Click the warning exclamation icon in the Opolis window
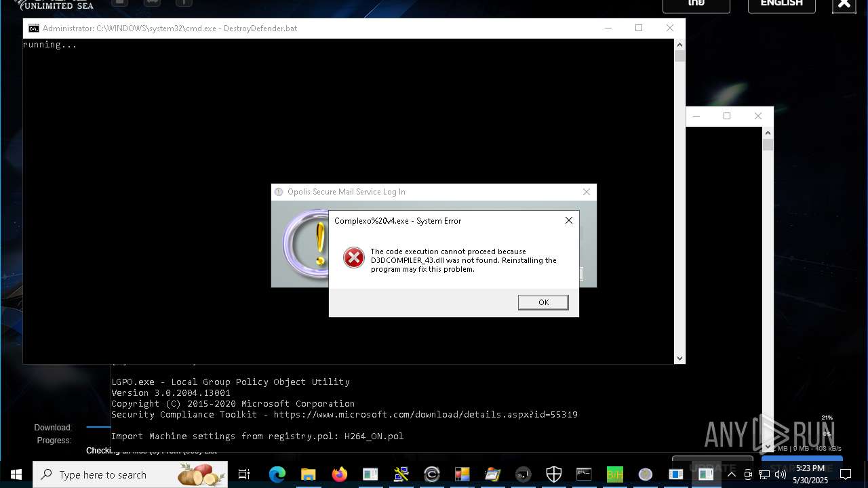868x488 pixels. tap(321, 245)
